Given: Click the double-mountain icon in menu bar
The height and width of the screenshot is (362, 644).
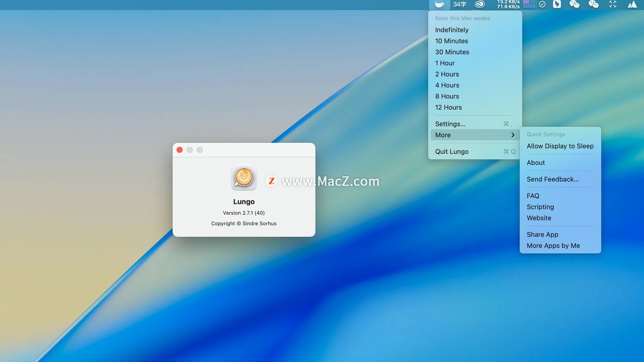Looking at the screenshot, I should 632,4.
